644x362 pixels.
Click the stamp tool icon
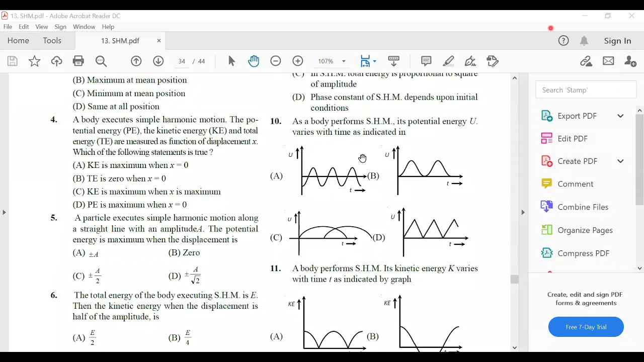pos(493,61)
